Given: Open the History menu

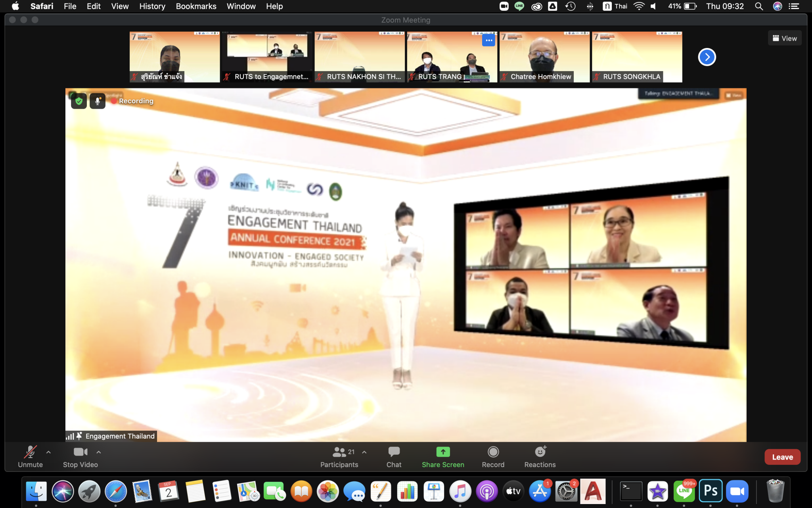Looking at the screenshot, I should pyautogui.click(x=152, y=6).
